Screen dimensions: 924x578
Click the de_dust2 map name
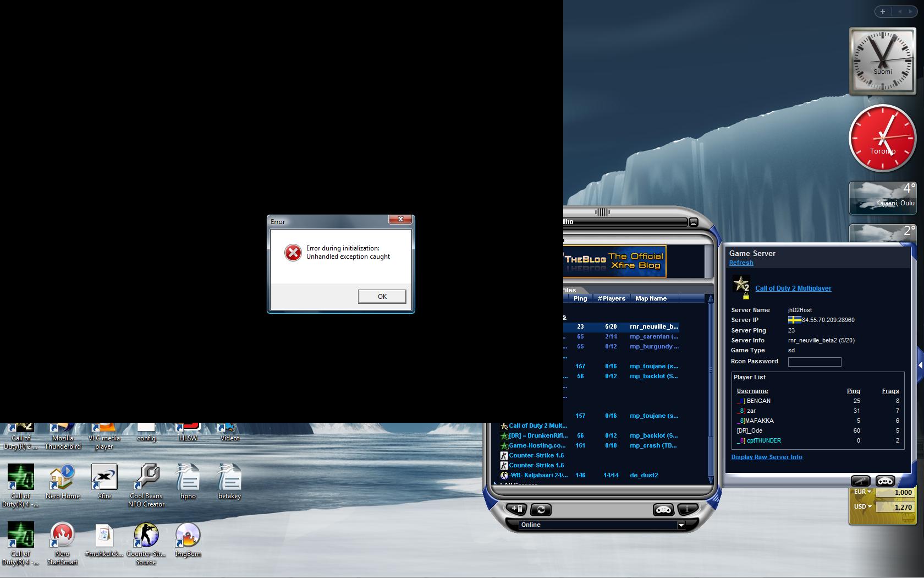(x=644, y=475)
